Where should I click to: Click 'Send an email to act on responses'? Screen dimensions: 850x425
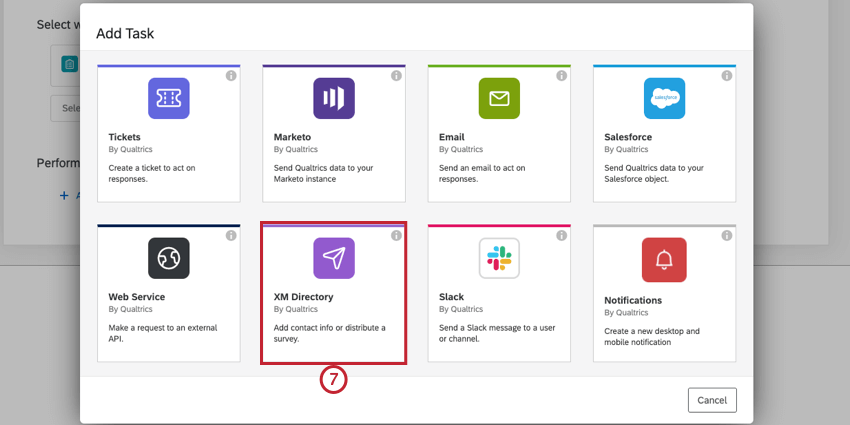click(x=482, y=173)
